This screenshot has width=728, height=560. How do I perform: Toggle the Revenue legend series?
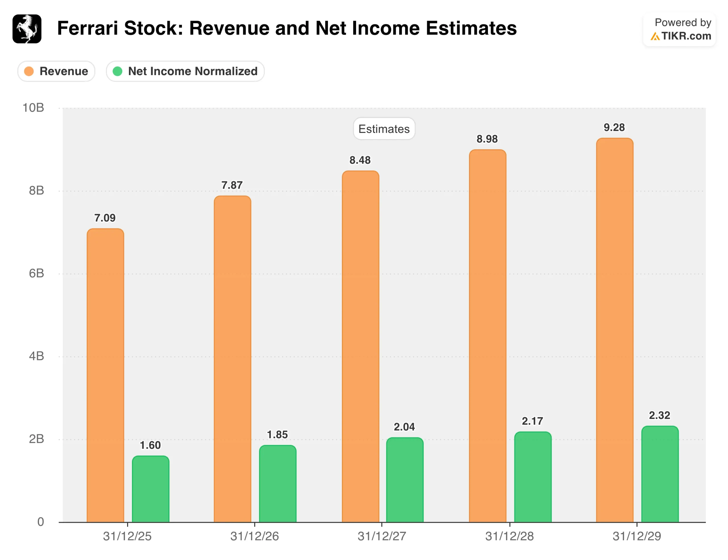point(56,71)
